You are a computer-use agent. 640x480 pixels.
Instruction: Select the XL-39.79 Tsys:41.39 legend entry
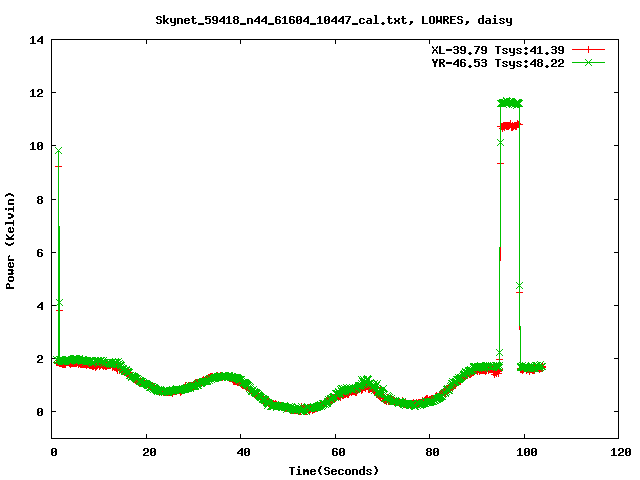point(498,50)
